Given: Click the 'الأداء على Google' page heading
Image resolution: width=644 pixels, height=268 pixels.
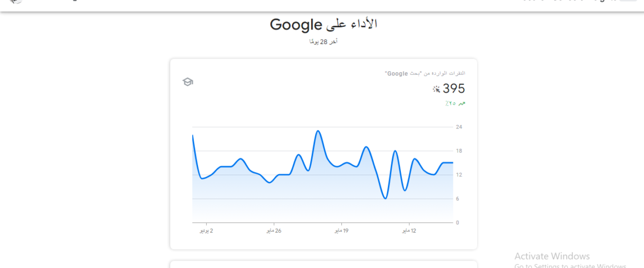Looking at the screenshot, I should (324, 24).
